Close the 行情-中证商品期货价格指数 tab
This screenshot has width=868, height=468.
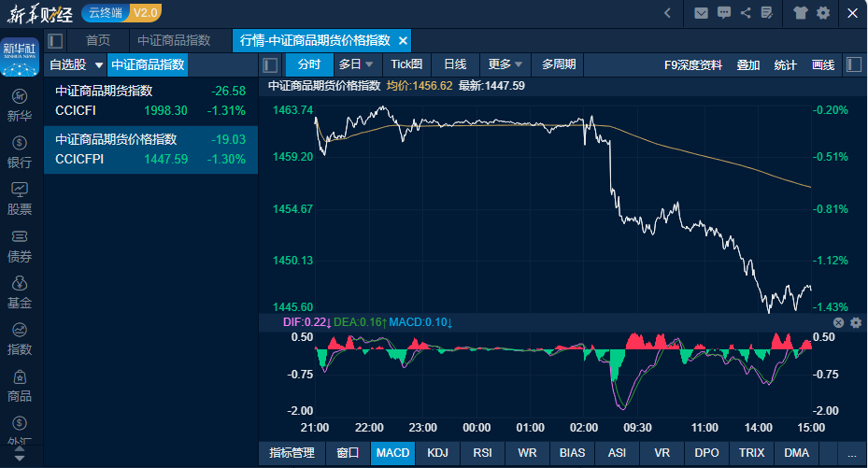[x=403, y=41]
